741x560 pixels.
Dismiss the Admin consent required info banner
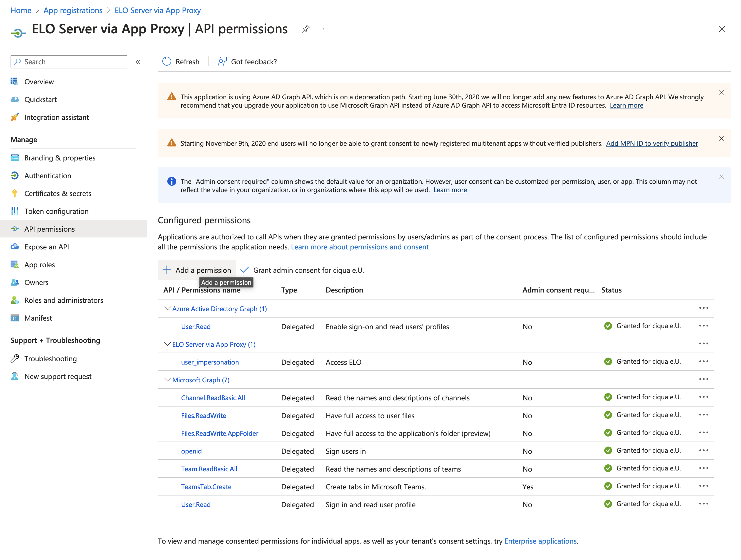pyautogui.click(x=721, y=177)
